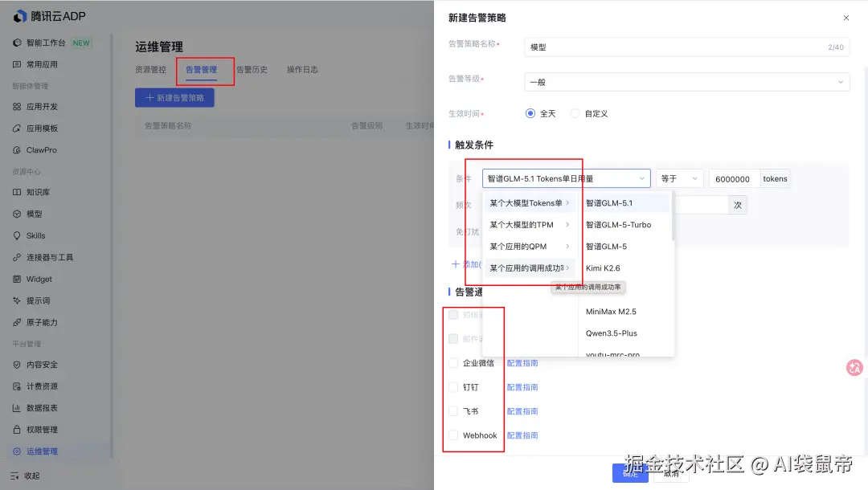
Task: Open 内容安全 sidebar icon
Action: coord(17,365)
